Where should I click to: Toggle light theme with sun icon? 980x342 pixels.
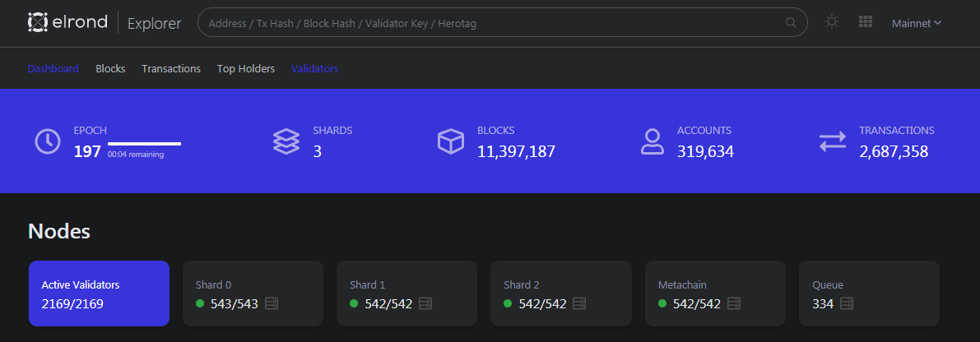tap(832, 22)
